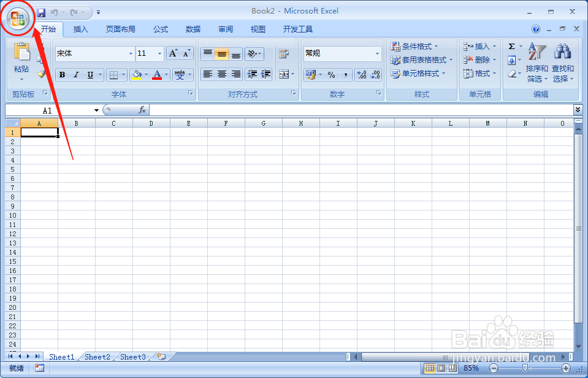Toggle bold formatting
This screenshot has height=378, width=588.
63,75
